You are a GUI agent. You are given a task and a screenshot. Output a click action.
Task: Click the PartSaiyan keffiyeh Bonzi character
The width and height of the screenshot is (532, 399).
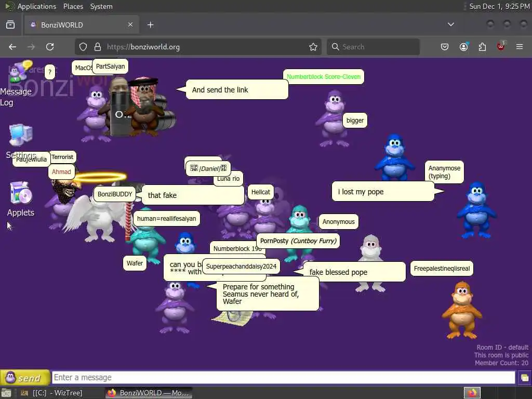point(145,107)
